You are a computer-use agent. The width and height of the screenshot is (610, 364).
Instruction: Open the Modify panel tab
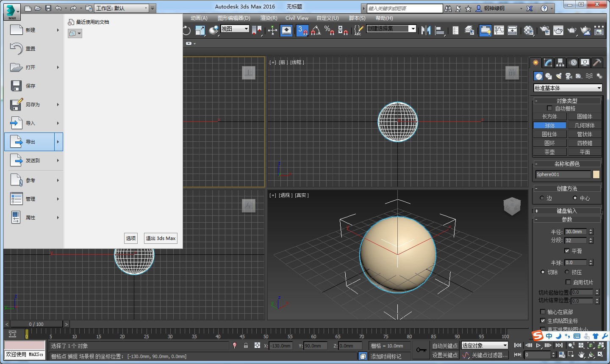548,63
